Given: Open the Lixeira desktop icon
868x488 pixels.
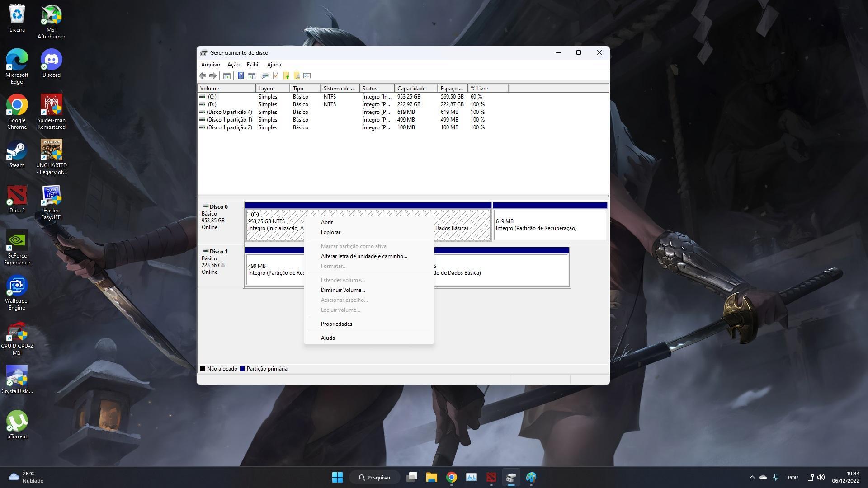Looking at the screenshot, I should (x=17, y=19).
